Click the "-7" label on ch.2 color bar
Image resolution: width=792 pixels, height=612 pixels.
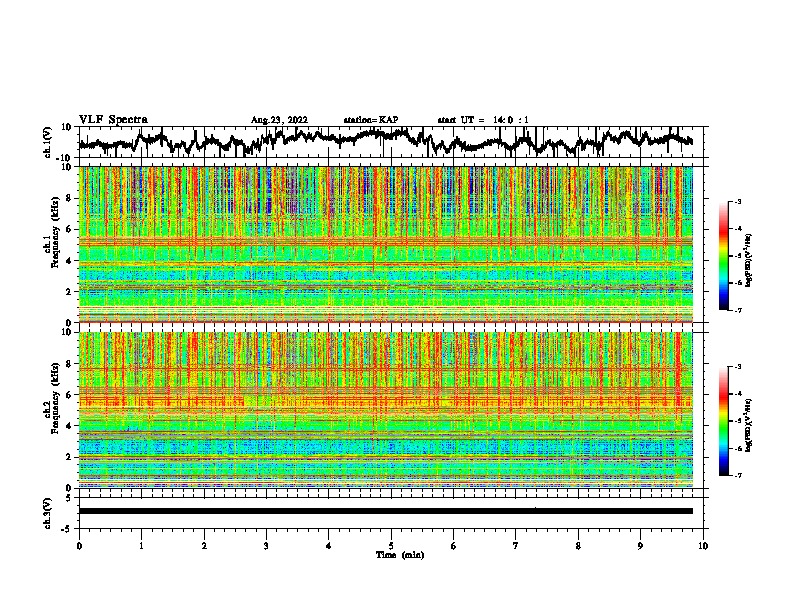point(738,475)
